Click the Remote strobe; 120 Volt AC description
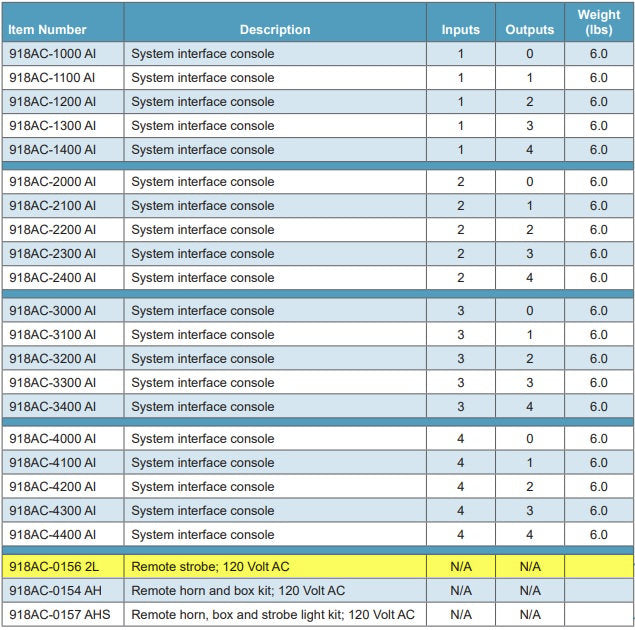The width and height of the screenshot is (635, 630). click(x=210, y=567)
